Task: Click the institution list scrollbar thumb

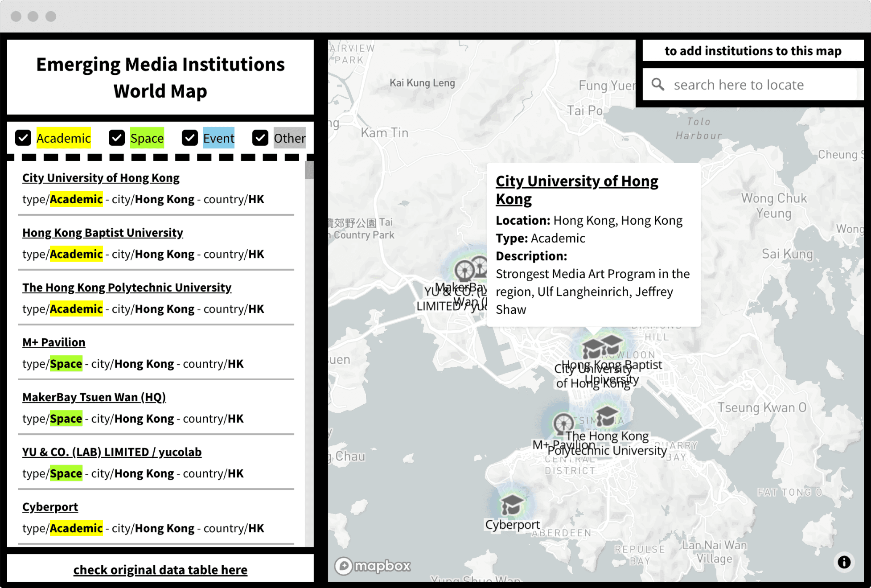Action: click(309, 170)
